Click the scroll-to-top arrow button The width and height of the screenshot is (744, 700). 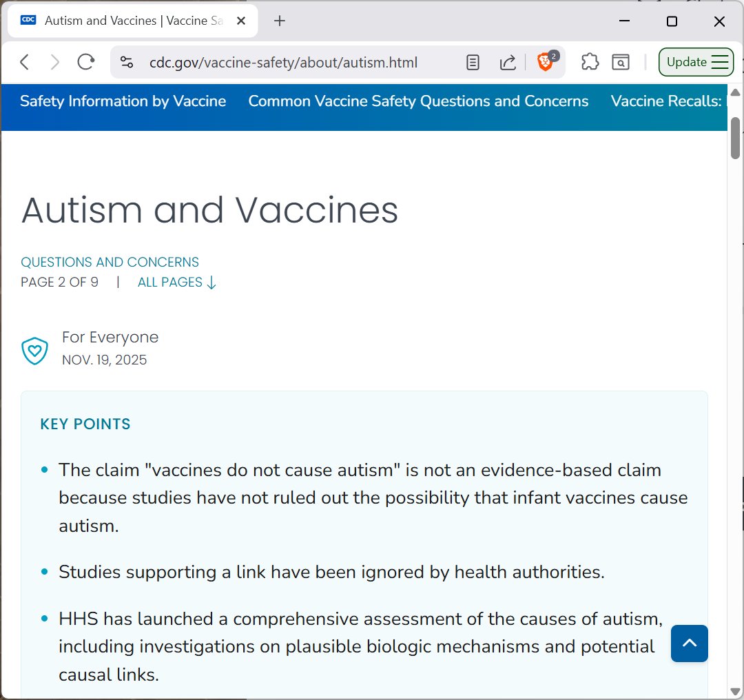tap(689, 644)
